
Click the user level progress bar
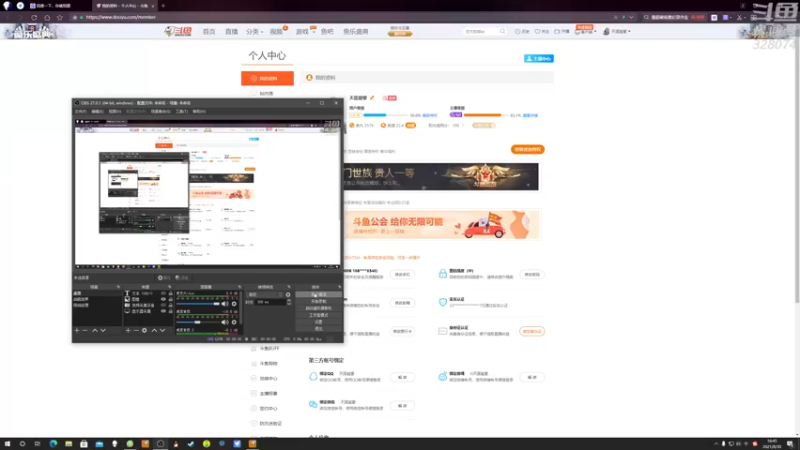tap(386, 115)
